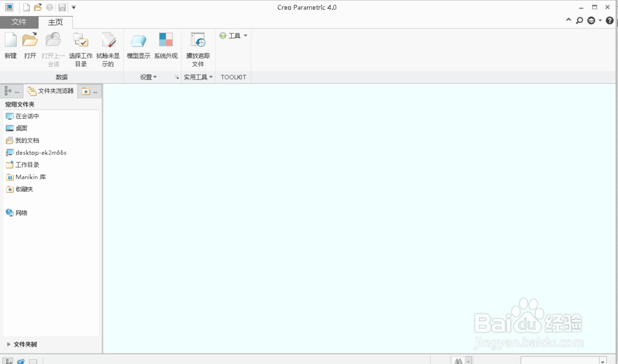Expand the 实用工具 group dropdown
Viewport: 618px width, 364px height.
198,77
